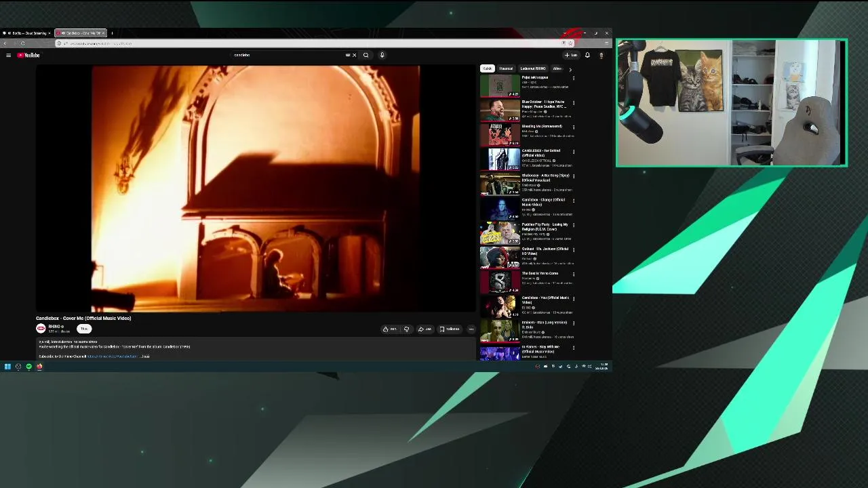Follow the Rhino channel subscribe link in description

tap(112, 357)
